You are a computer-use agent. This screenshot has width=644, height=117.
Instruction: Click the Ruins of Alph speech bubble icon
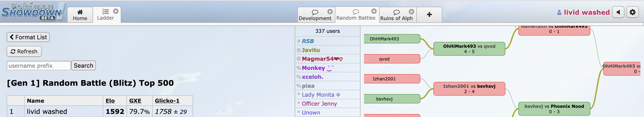[396, 12]
